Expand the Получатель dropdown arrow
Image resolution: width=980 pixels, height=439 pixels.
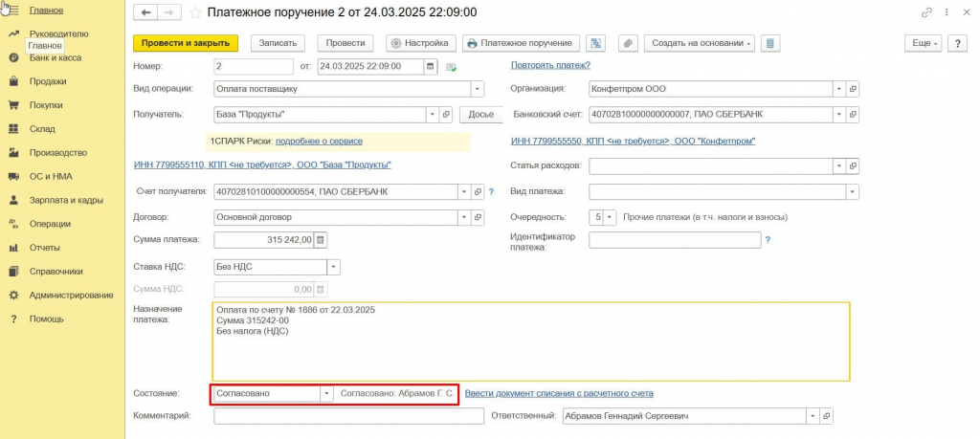(x=434, y=114)
